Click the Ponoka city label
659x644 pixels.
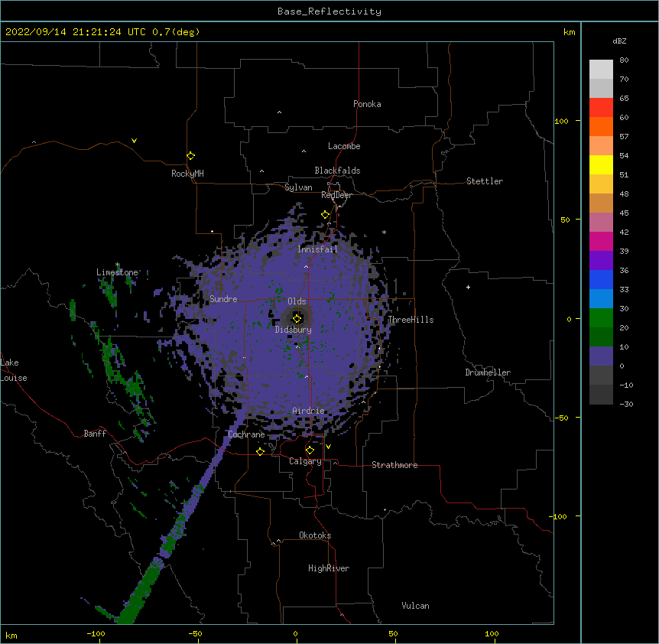coord(367,104)
